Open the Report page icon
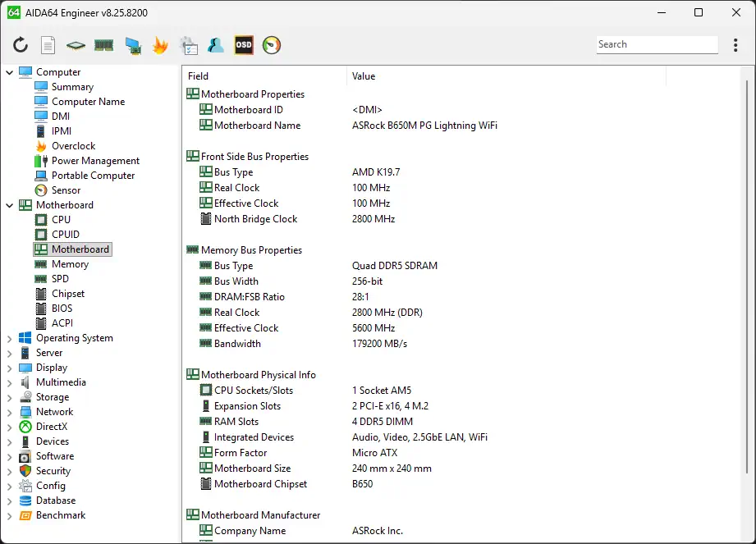 (x=48, y=45)
